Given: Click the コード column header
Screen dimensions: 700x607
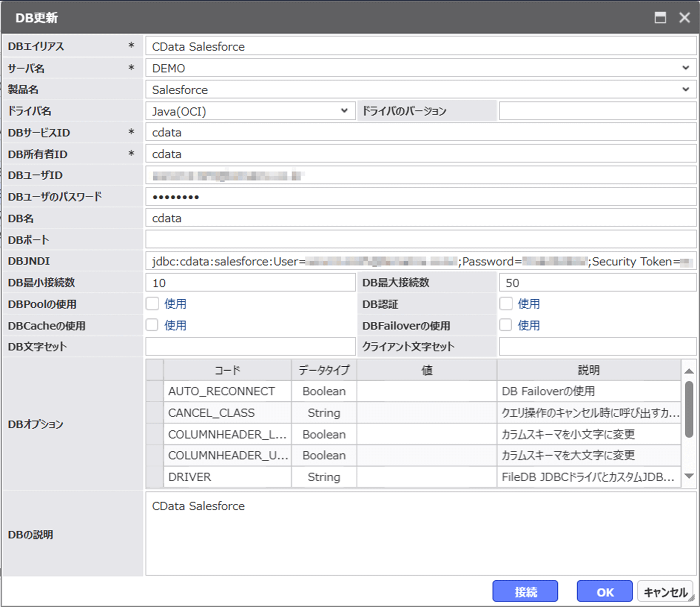Looking at the screenshot, I should click(227, 370).
